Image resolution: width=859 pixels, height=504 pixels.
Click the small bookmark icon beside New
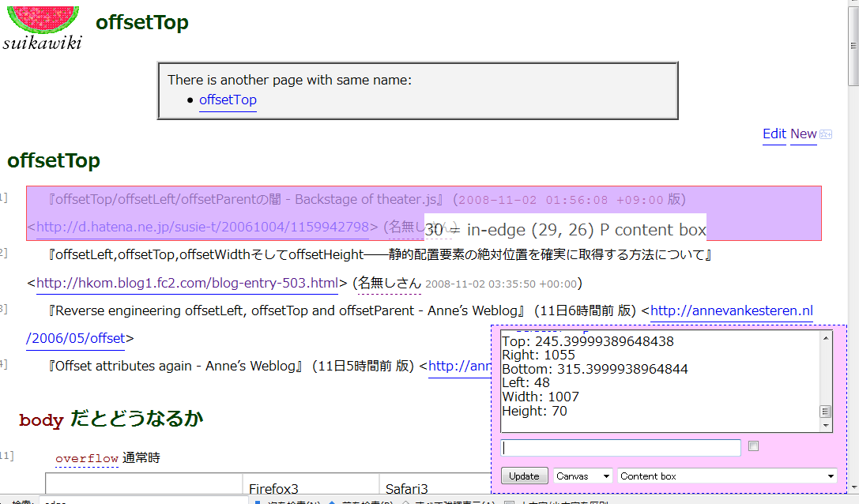click(826, 134)
